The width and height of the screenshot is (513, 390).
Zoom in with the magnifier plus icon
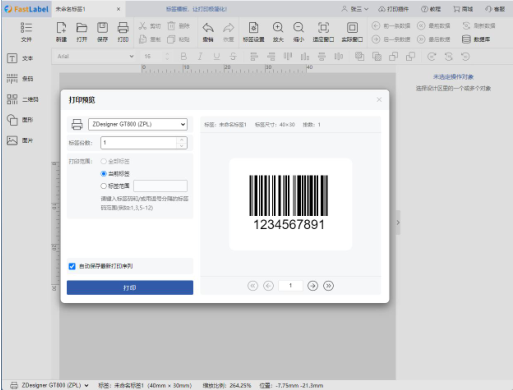[x=278, y=28]
